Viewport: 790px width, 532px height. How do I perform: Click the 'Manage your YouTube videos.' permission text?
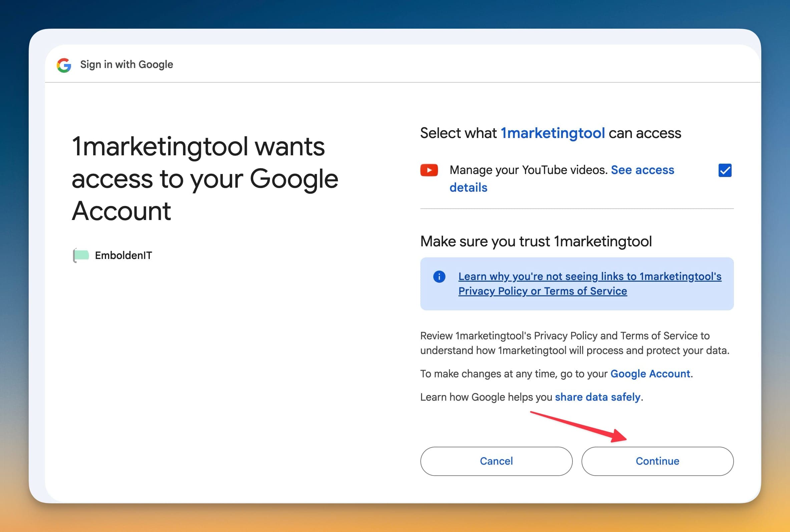[528, 170]
